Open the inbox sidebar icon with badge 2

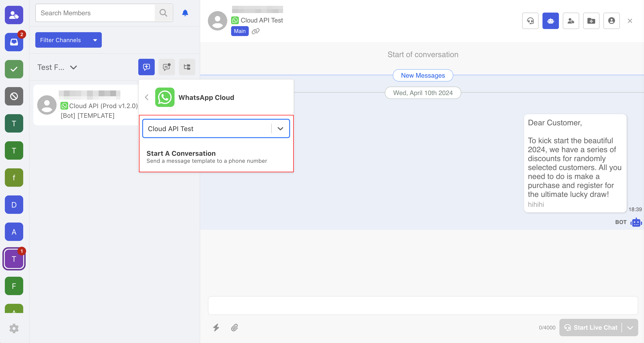(14, 42)
